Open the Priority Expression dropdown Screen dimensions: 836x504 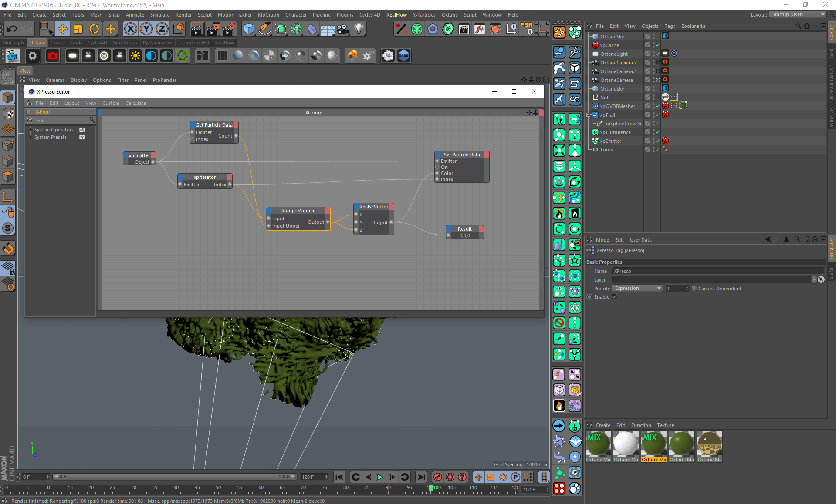tap(637, 289)
